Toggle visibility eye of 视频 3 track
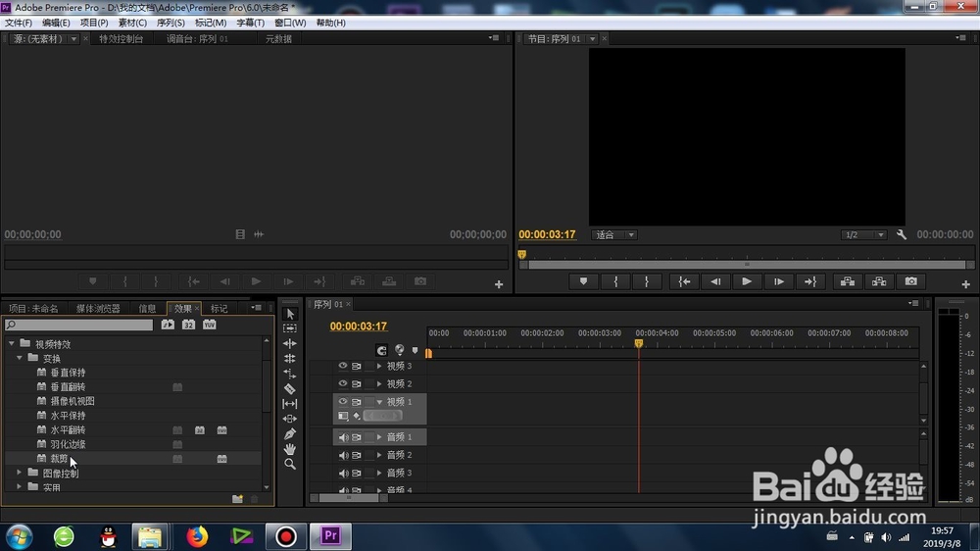This screenshot has width=980, height=551. tap(342, 366)
